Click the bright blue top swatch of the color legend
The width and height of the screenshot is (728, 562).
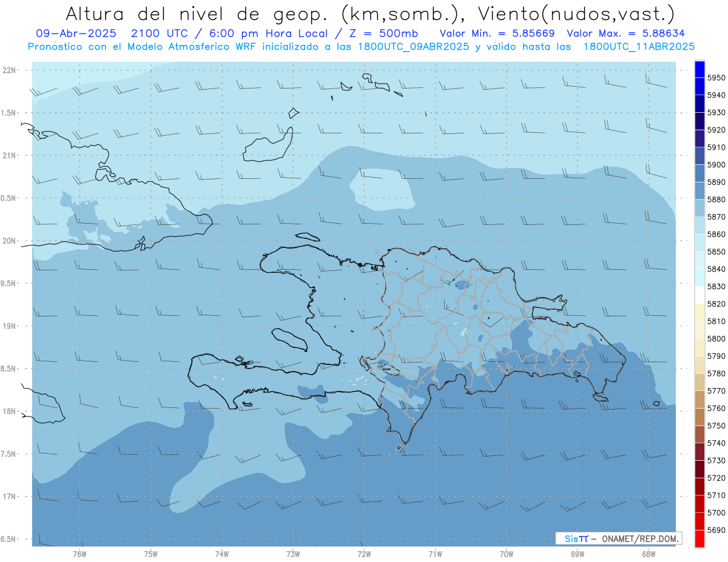[x=699, y=69]
